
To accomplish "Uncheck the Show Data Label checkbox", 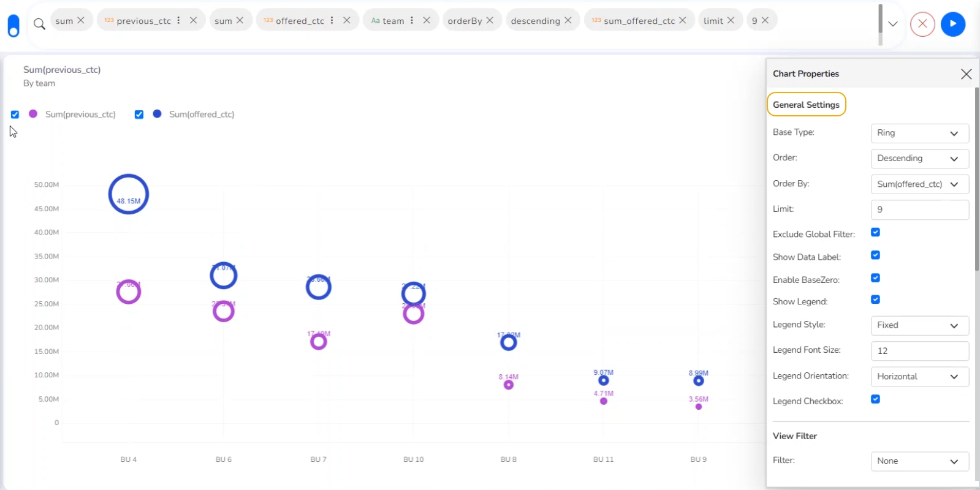I will 875,255.
